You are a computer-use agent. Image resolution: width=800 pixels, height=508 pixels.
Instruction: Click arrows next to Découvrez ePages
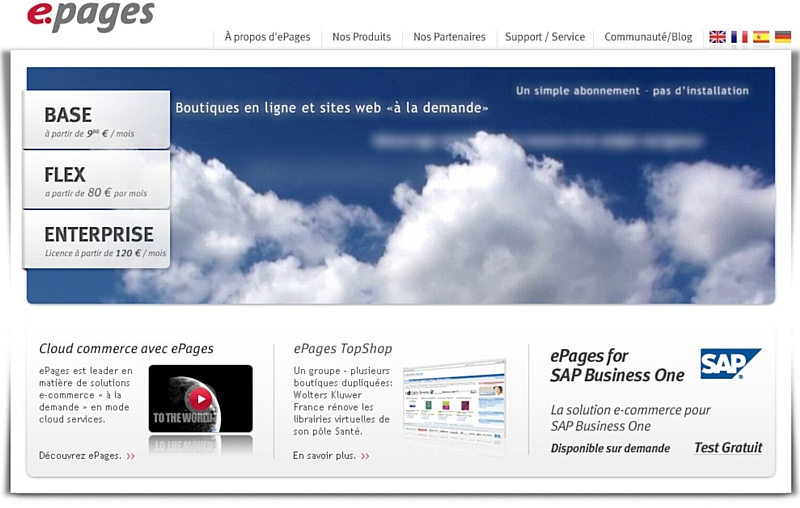131,456
